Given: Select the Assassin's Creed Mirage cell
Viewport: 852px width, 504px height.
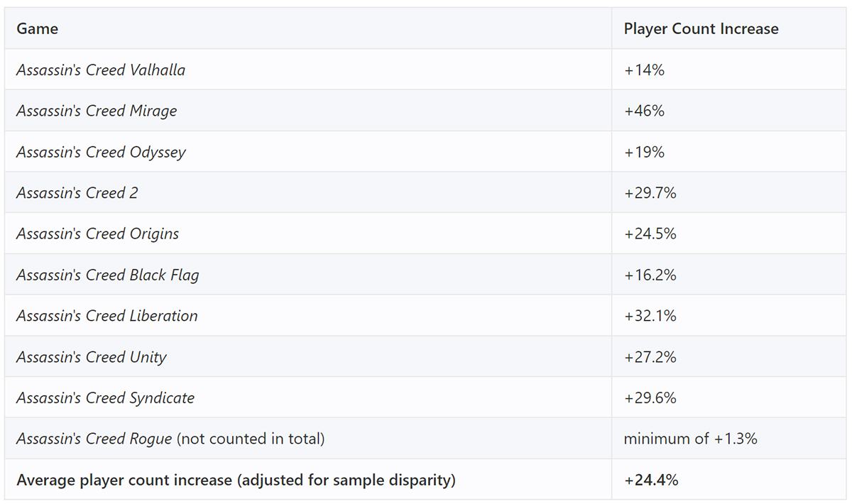Looking at the screenshot, I should [308, 111].
